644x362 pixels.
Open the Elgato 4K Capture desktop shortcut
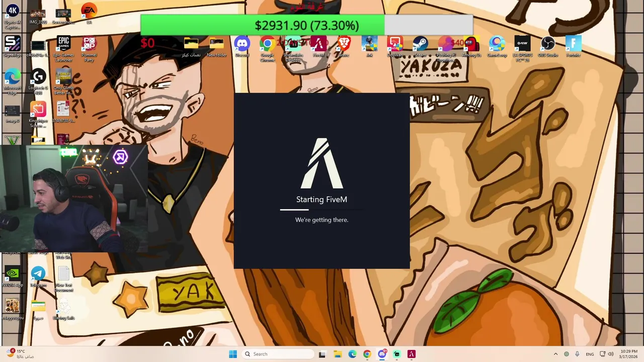pyautogui.click(x=12, y=16)
